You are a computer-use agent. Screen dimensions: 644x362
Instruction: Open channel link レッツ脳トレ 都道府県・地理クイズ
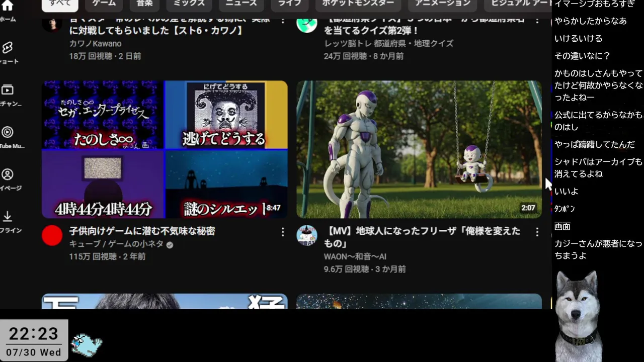[388, 44]
